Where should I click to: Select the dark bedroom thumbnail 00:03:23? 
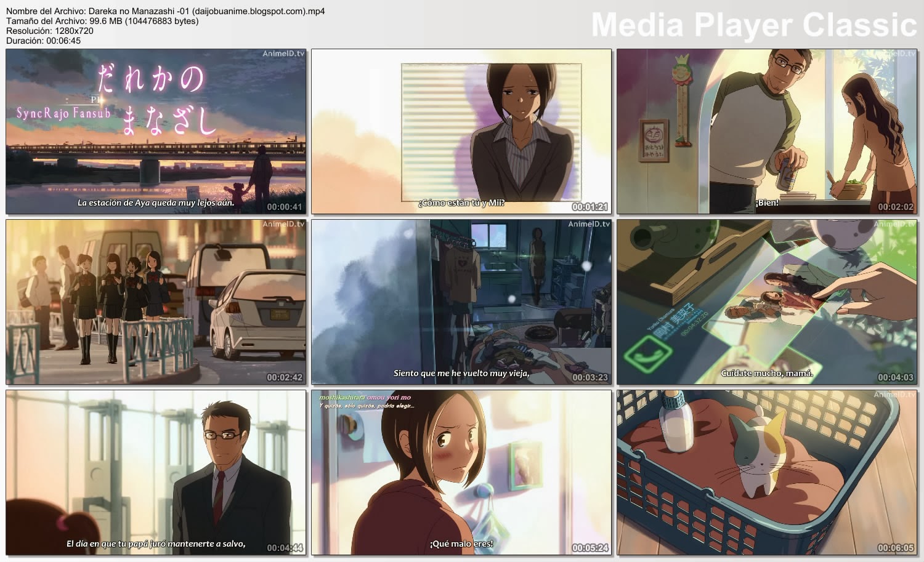(x=461, y=302)
